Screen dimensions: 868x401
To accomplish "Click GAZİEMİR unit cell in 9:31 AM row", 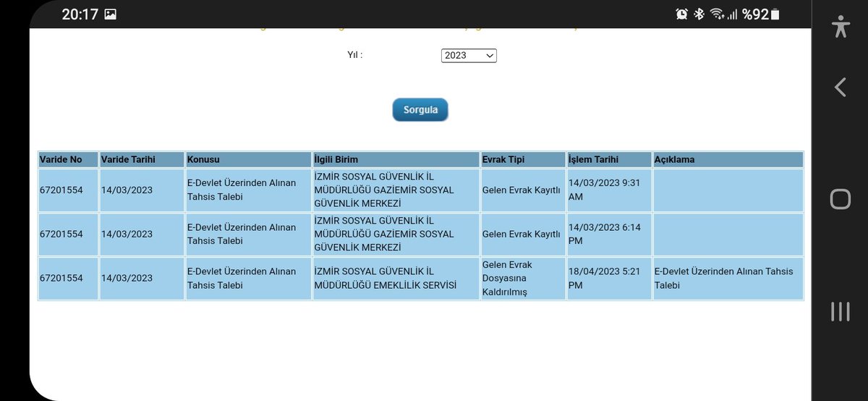I will tap(395, 190).
